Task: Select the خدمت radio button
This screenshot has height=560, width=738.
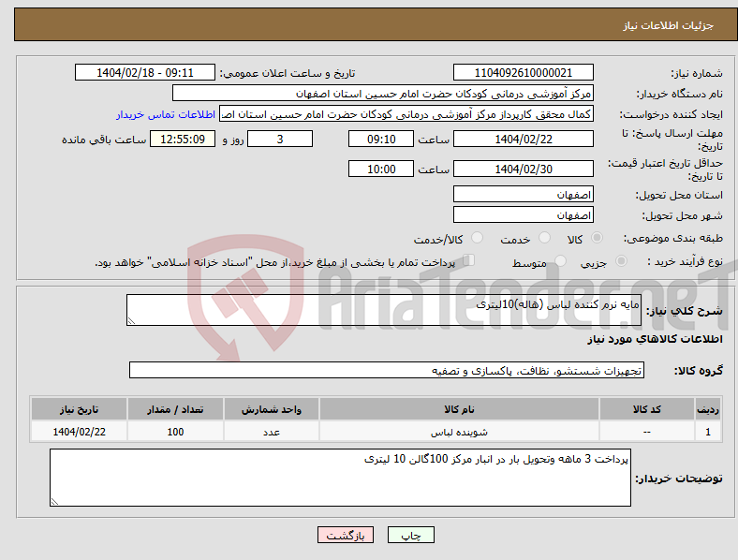Action: (544, 238)
